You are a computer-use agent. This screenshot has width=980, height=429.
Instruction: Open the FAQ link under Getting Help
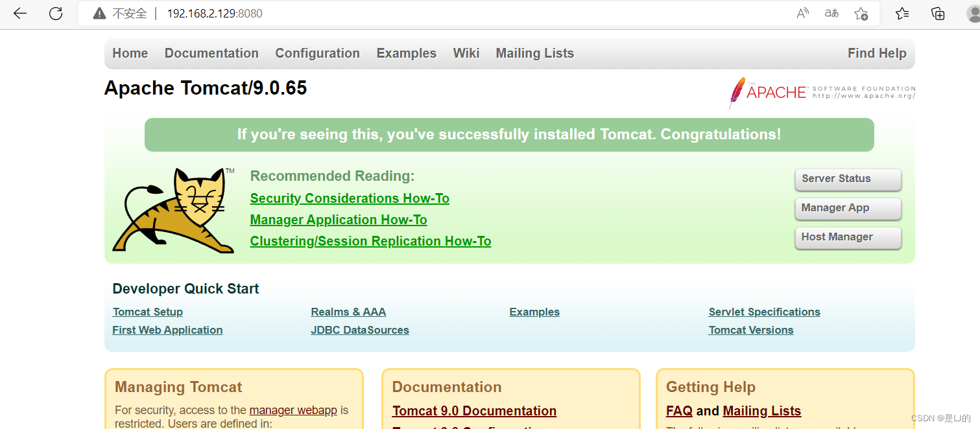(679, 411)
